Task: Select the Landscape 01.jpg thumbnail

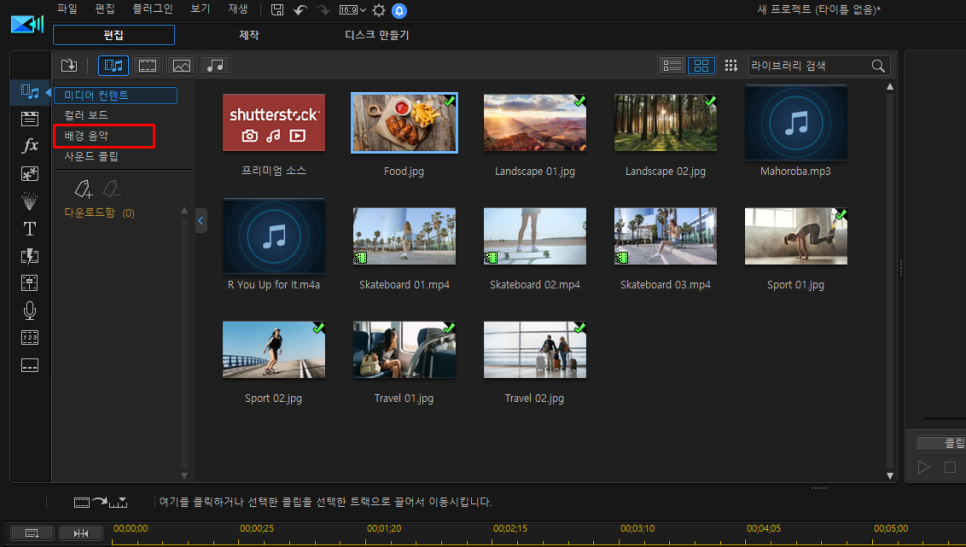Action: click(535, 123)
